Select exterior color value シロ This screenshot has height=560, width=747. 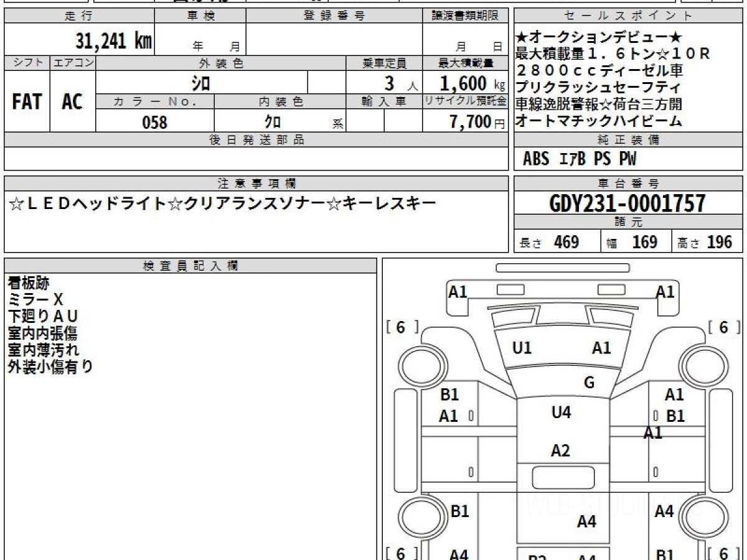click(x=200, y=83)
